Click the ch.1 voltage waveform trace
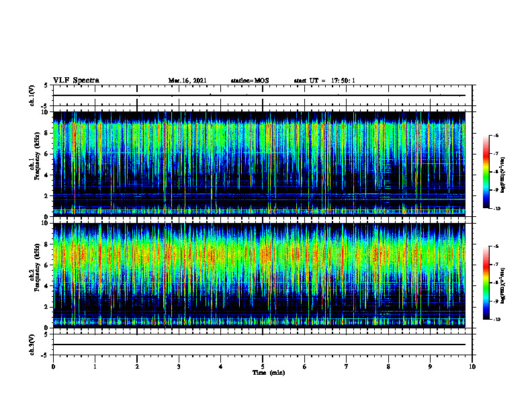 tap(259, 95)
